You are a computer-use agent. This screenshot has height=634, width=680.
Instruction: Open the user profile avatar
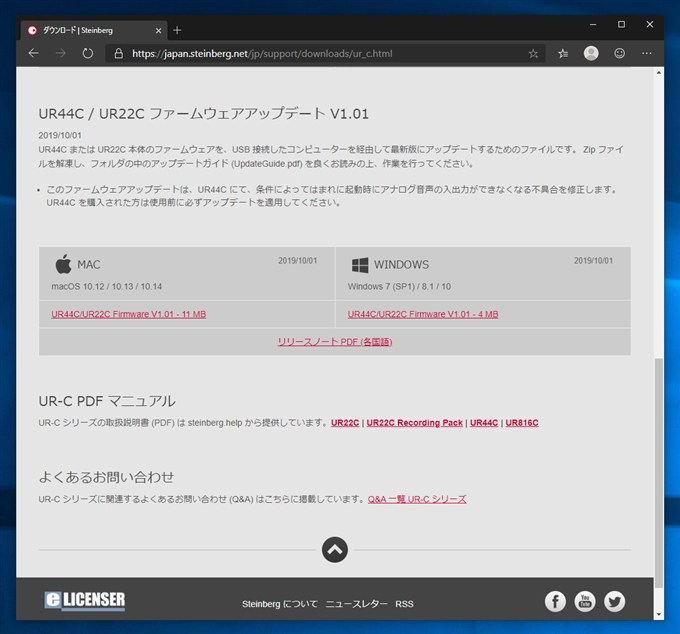click(x=591, y=53)
